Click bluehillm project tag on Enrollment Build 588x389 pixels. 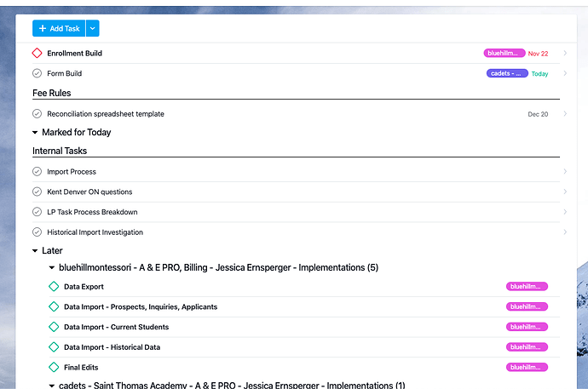coord(504,53)
